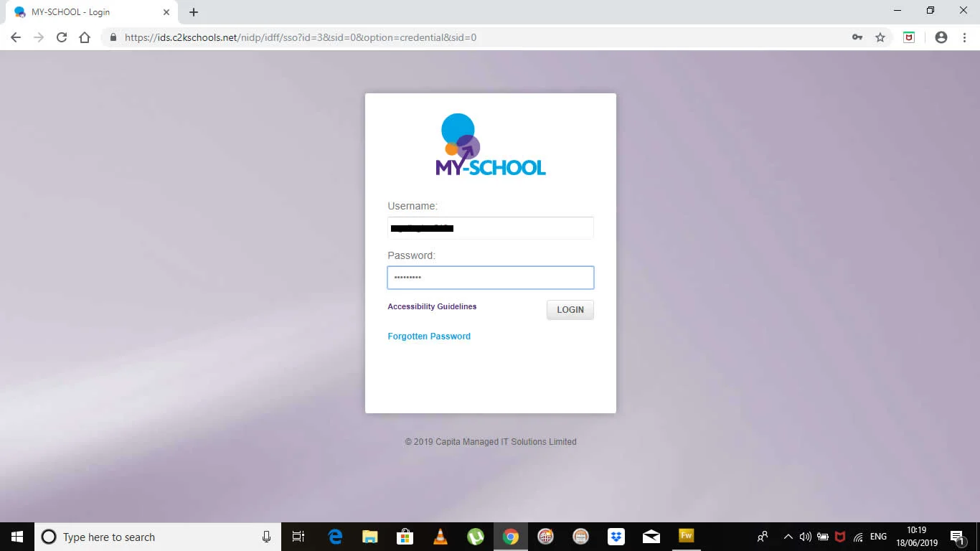The image size is (980, 551).
Task: Click the Password input field
Action: (491, 278)
